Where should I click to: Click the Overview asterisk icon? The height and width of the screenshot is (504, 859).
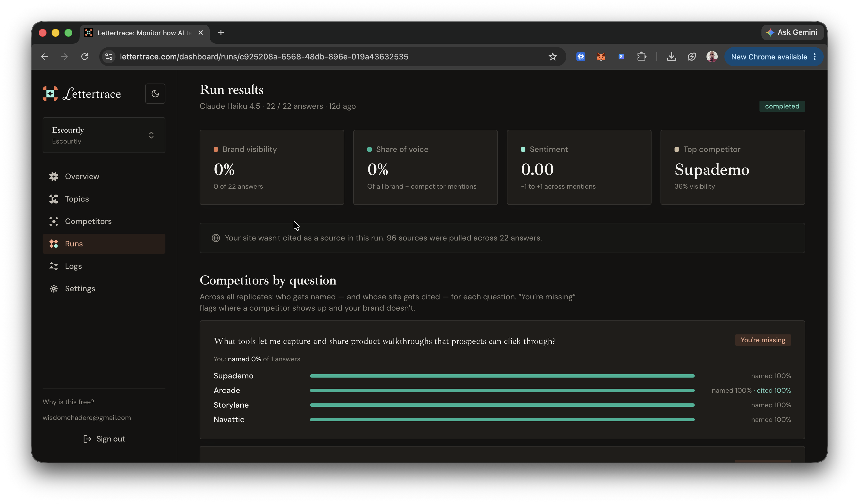pos(54,177)
